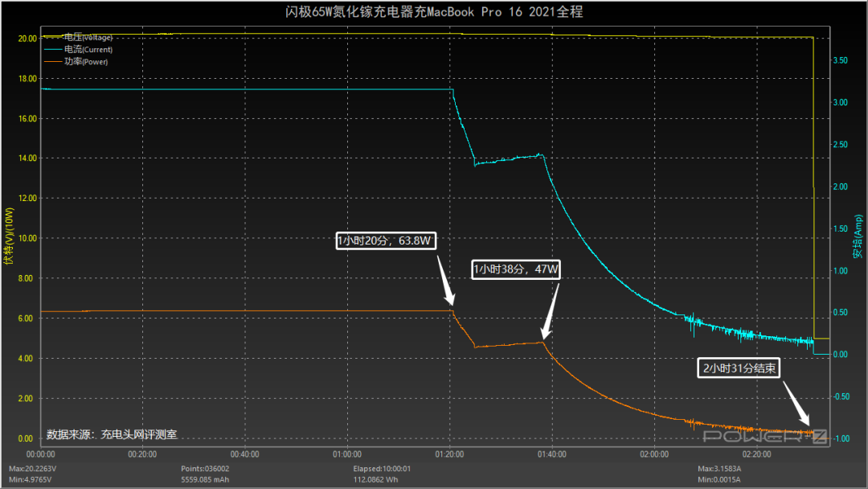This screenshot has height=489, width=868.
Task: Click the 00:00:00 time axis tick
Action: click(41, 454)
